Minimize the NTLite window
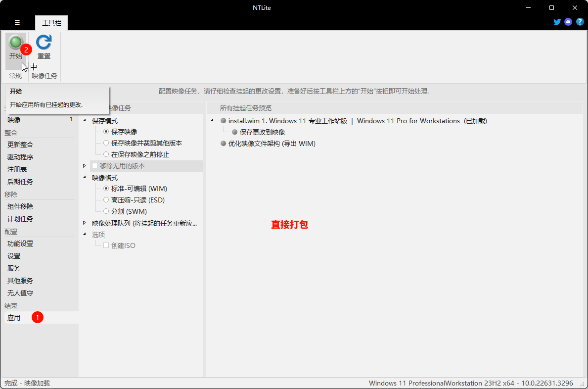This screenshot has height=389, width=588. (x=528, y=7)
